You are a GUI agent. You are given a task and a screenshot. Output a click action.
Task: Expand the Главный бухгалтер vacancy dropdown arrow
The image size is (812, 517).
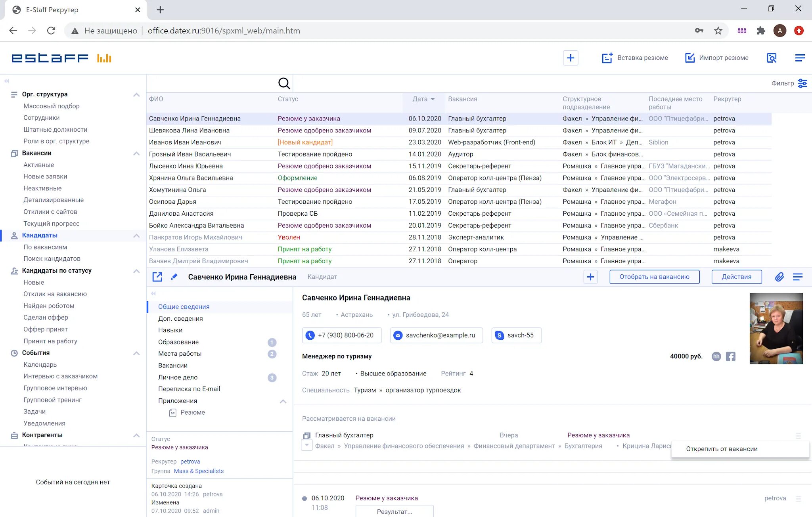306,446
